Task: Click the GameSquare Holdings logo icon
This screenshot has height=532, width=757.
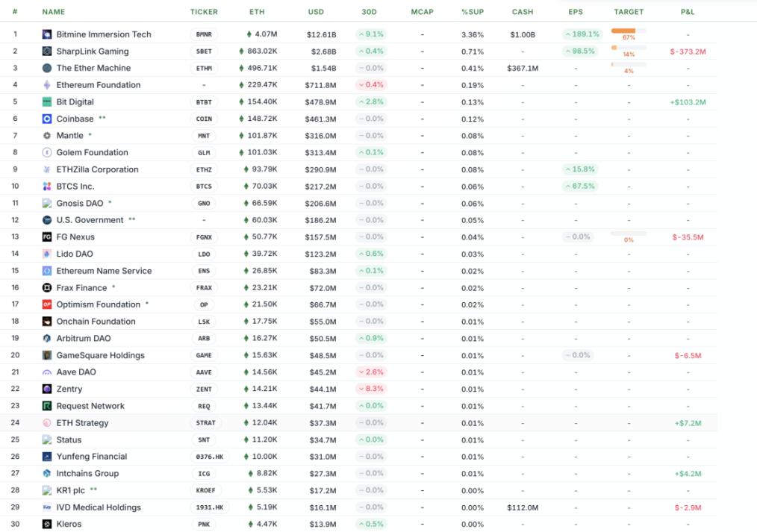Action: (47, 355)
